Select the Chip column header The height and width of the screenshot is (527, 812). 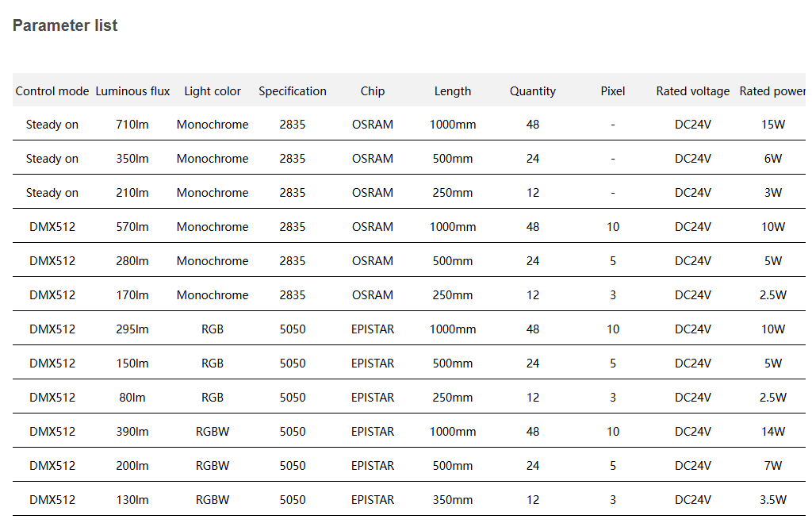point(373,91)
